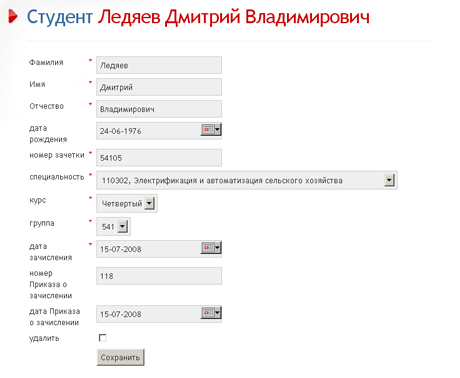Focus the Имя field with Дмитрий
Screen dimensions: 460x378
159,87
